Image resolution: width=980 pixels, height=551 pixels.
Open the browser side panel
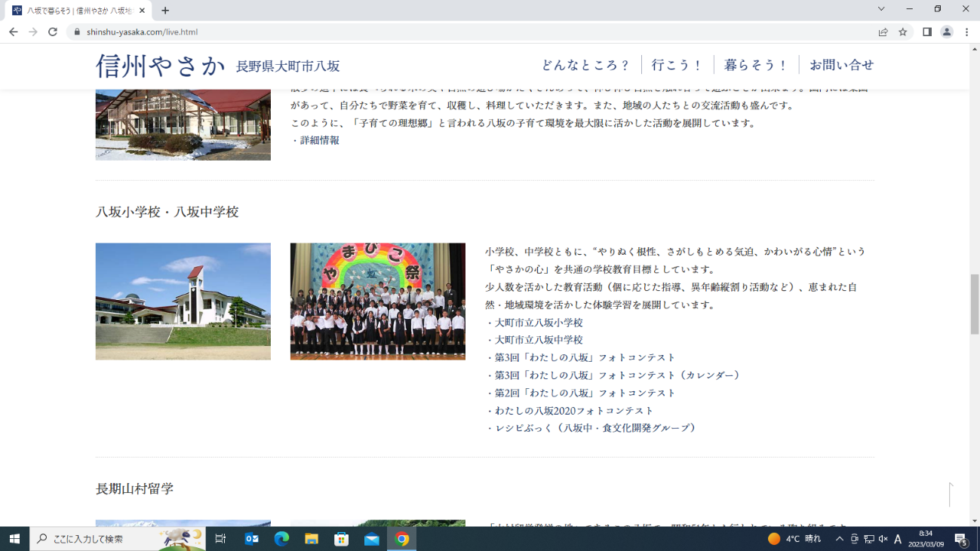point(927,32)
